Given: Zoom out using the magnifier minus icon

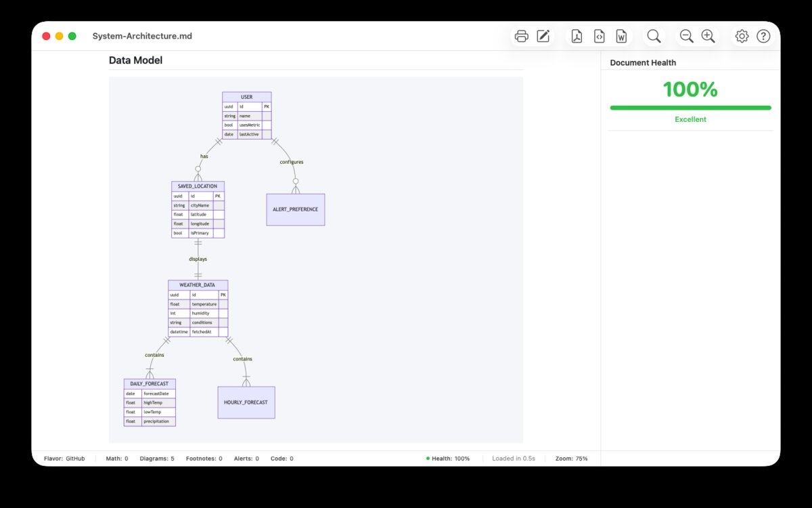Looking at the screenshot, I should [686, 36].
